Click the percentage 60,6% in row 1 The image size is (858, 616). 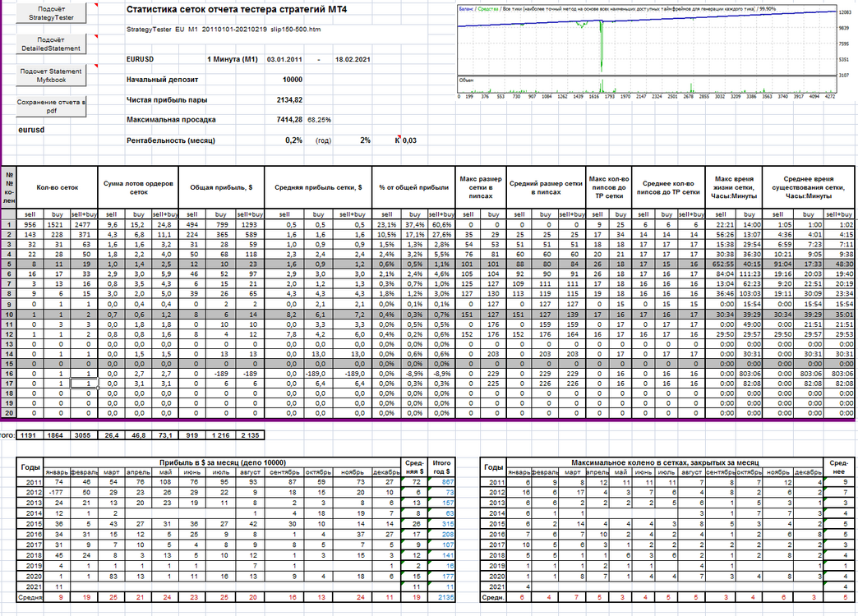[441, 224]
